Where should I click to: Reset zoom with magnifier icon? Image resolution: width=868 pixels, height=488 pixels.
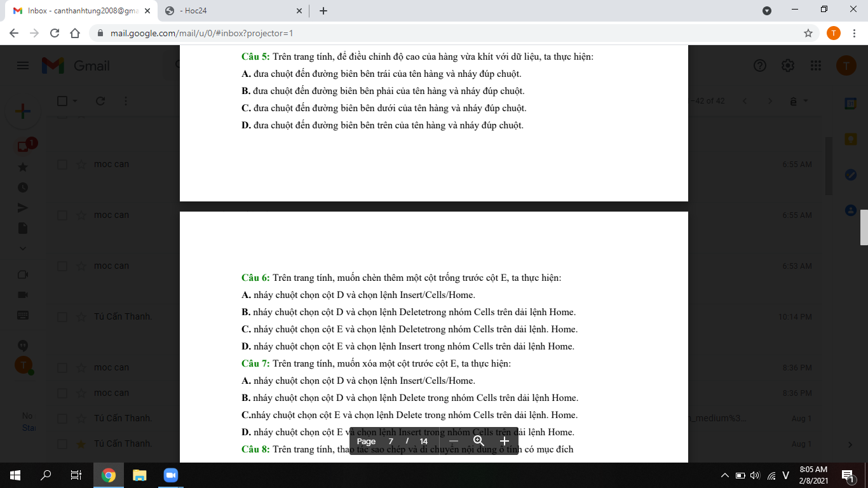479,441
